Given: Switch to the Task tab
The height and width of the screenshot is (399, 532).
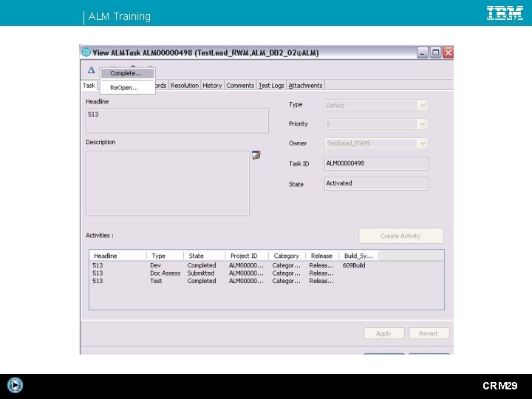Looking at the screenshot, I should [89, 86].
